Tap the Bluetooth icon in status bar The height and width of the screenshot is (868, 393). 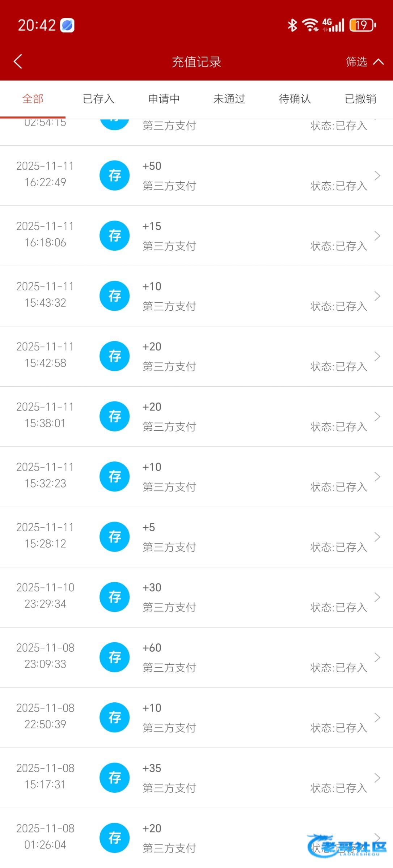point(292,25)
